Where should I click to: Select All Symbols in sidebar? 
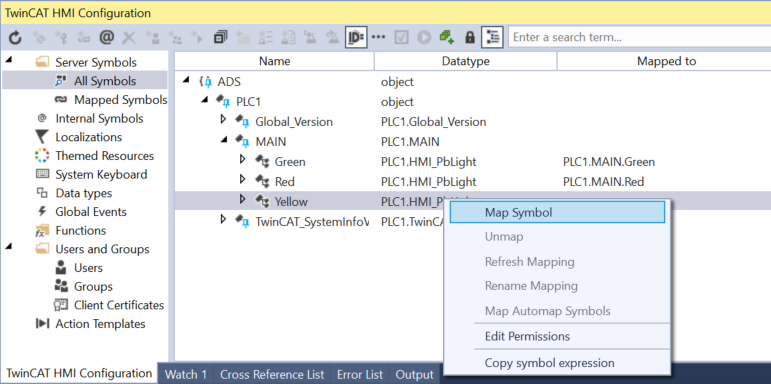pyautogui.click(x=105, y=81)
